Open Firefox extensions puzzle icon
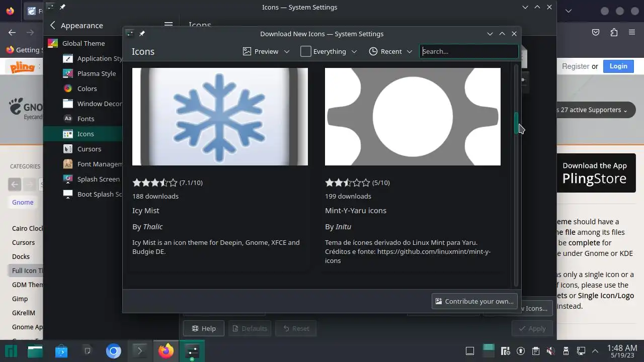This screenshot has height=362, width=644. pyautogui.click(x=614, y=32)
